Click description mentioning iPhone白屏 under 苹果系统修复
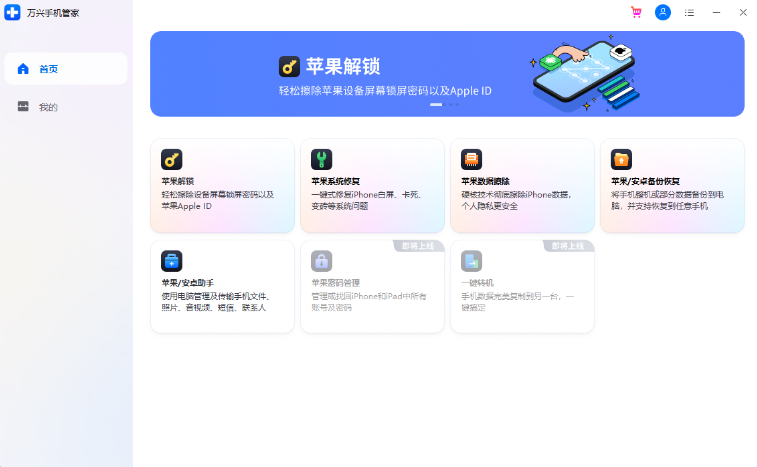 point(367,200)
